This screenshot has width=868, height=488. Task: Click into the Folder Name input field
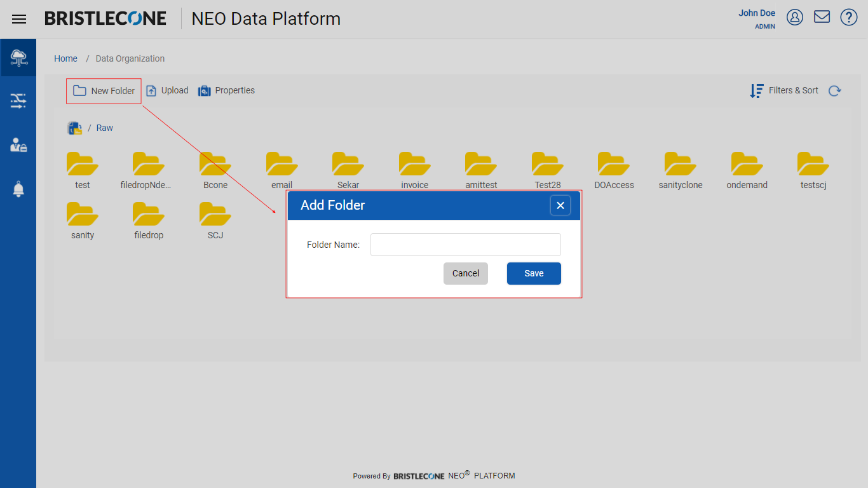[466, 245]
